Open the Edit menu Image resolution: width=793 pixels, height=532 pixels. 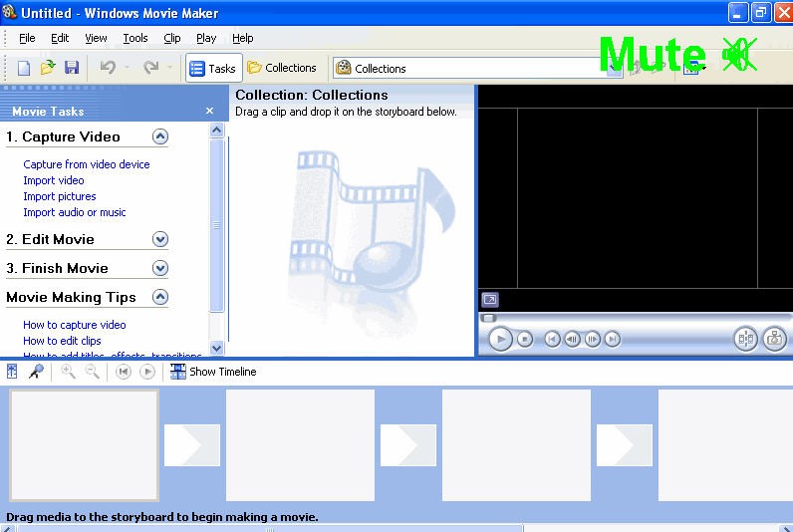(x=60, y=38)
